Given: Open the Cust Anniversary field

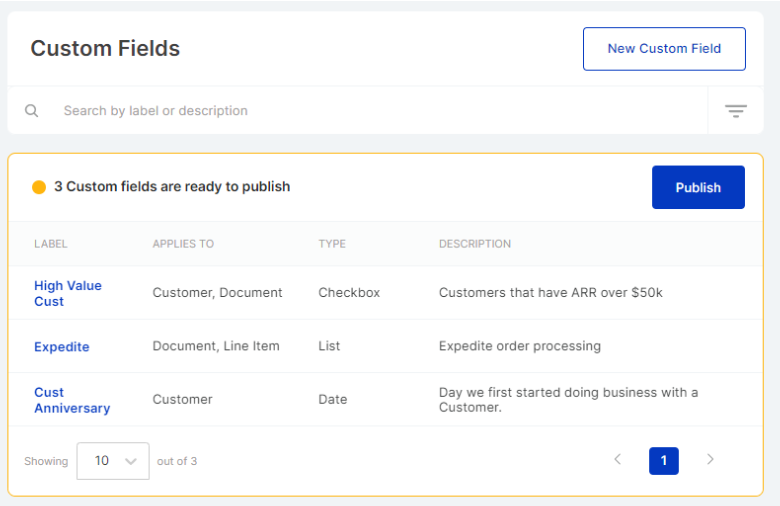Looking at the screenshot, I should pyautogui.click(x=72, y=400).
